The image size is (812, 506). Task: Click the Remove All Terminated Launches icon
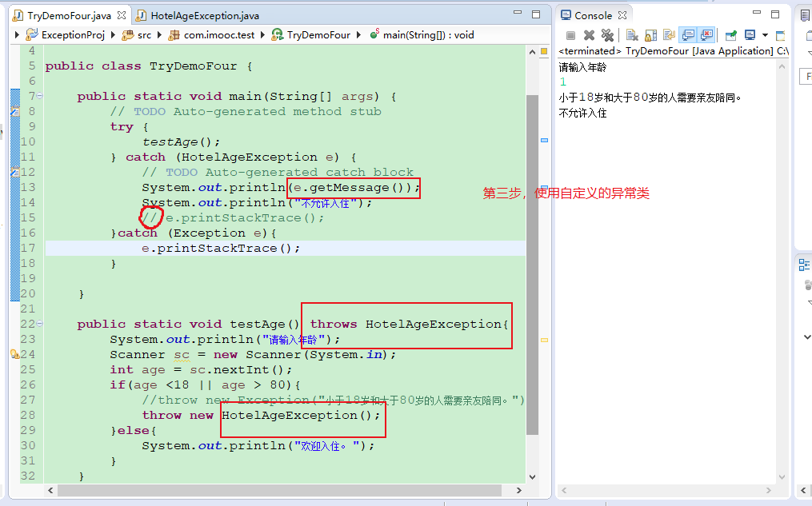pos(608,34)
